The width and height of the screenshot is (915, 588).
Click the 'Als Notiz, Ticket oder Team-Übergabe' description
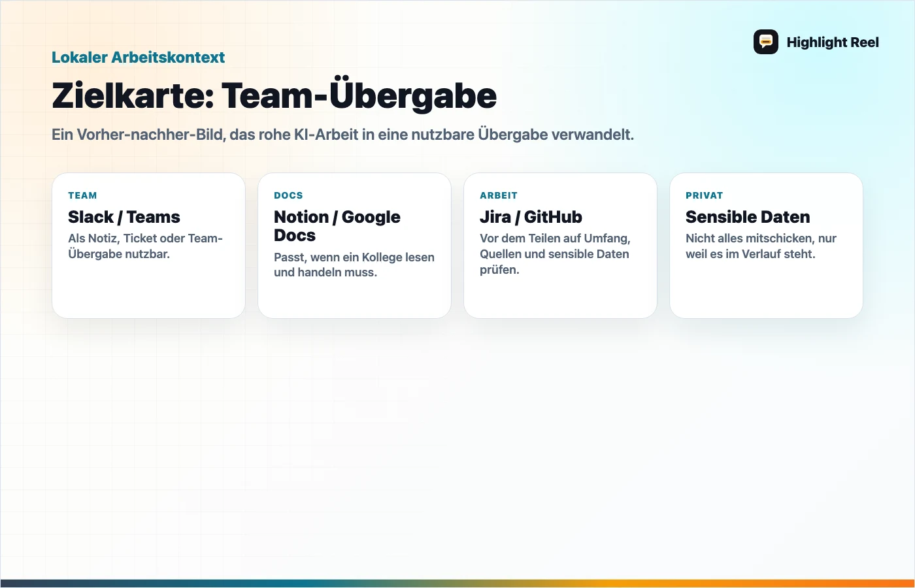[x=146, y=246]
